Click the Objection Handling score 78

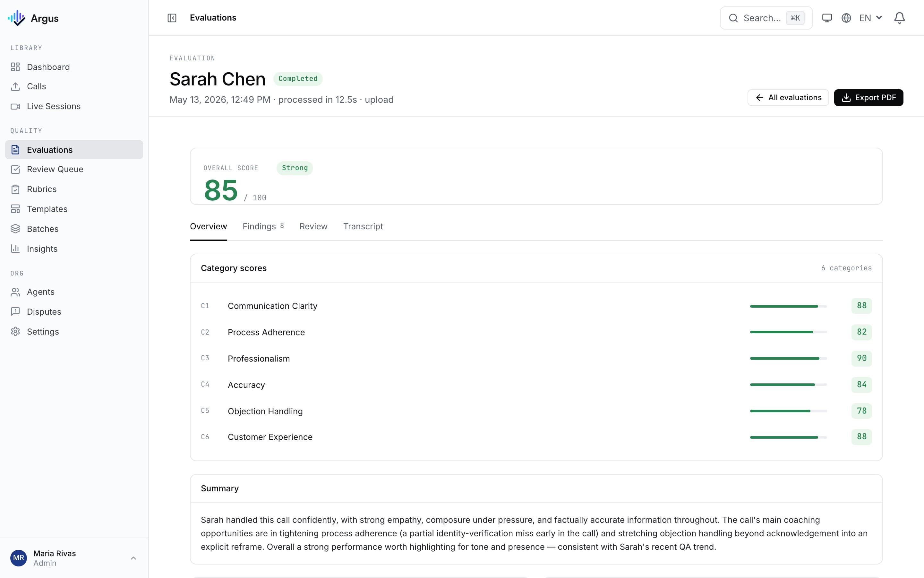click(x=861, y=411)
